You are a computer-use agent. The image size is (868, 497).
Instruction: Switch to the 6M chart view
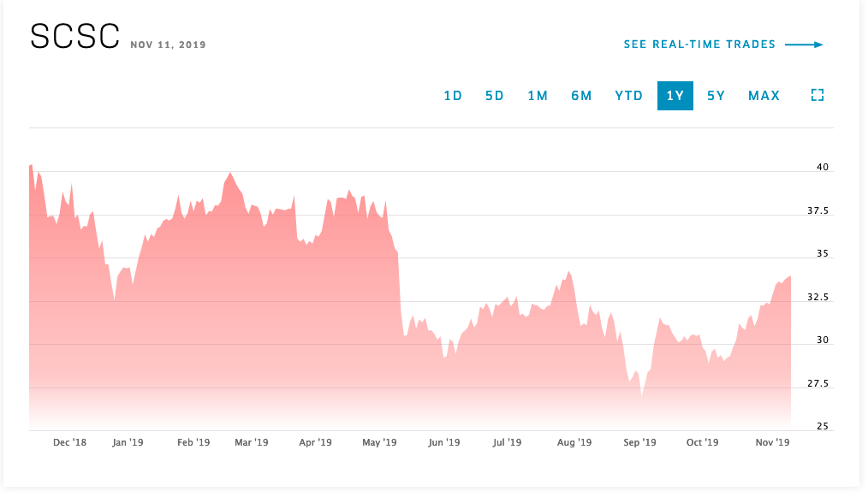point(581,95)
